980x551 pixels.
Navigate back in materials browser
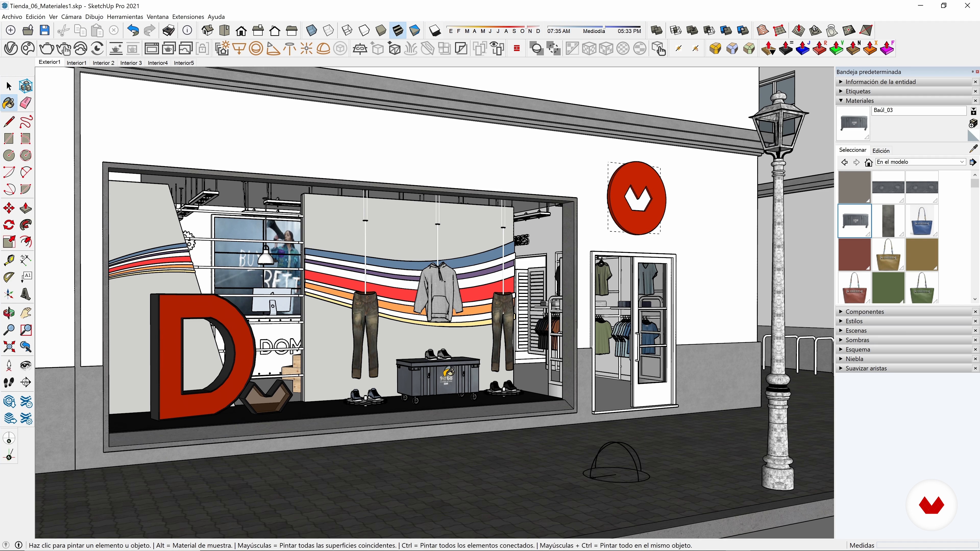pyautogui.click(x=844, y=162)
